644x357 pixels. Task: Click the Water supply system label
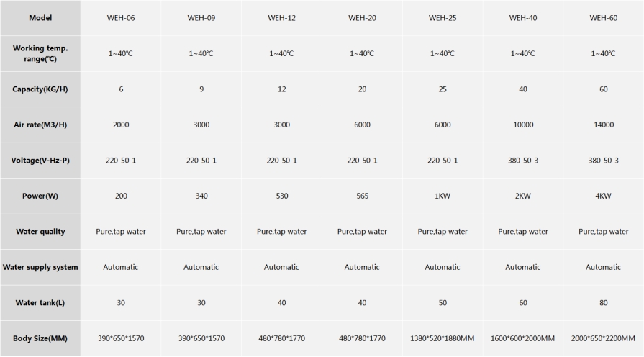coord(40,267)
